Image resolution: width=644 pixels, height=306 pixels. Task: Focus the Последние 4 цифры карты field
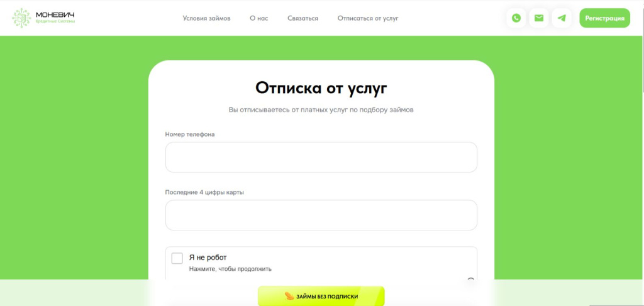(x=321, y=215)
